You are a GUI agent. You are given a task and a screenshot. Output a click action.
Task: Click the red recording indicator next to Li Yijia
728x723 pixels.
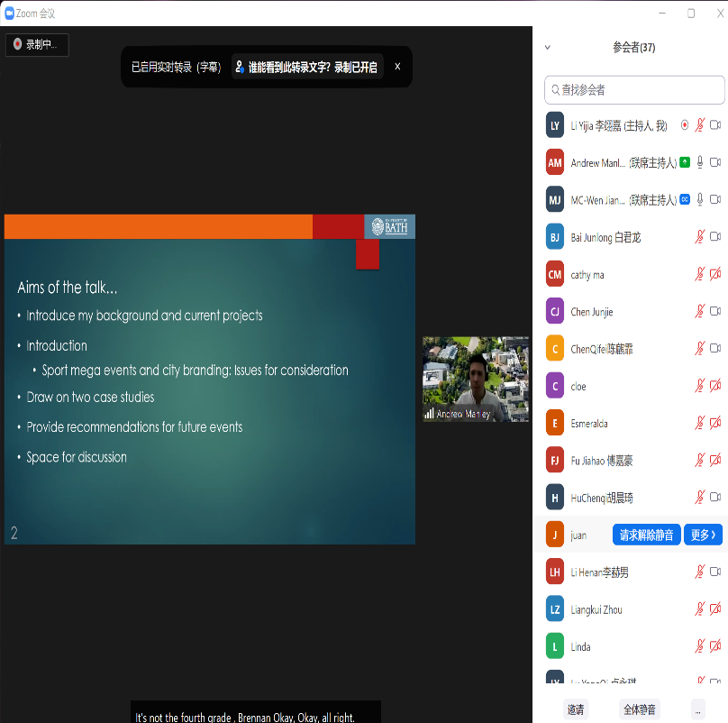[685, 125]
